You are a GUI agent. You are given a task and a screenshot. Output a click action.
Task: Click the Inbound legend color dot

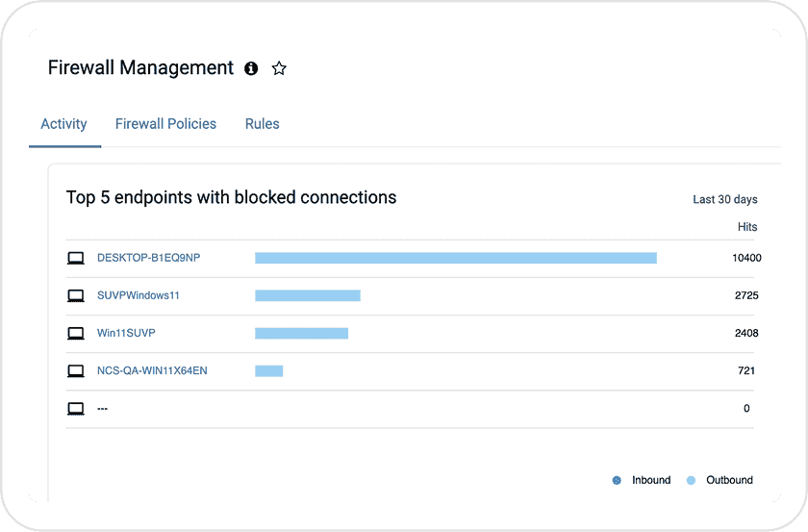point(617,480)
